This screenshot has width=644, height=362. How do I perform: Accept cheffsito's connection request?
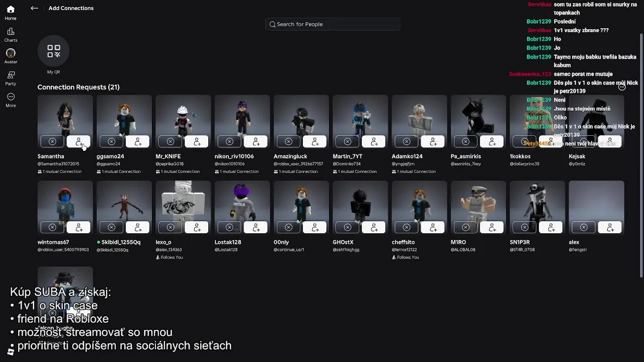433,228
